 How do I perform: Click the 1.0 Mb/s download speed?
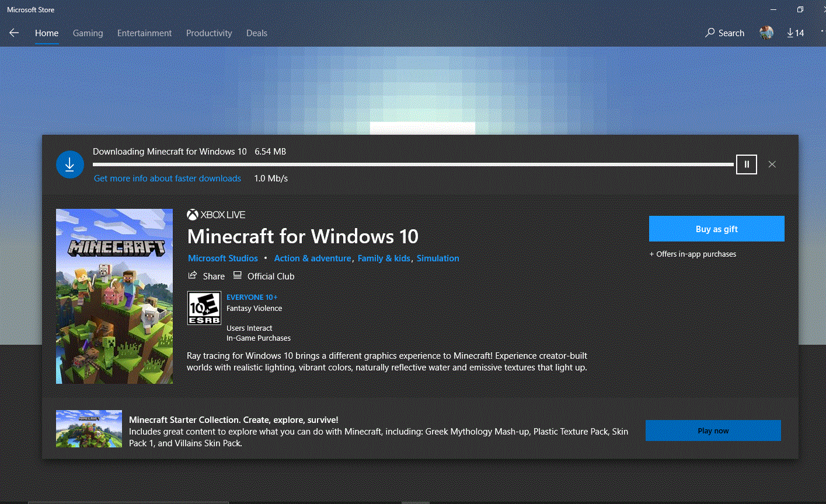coord(271,178)
